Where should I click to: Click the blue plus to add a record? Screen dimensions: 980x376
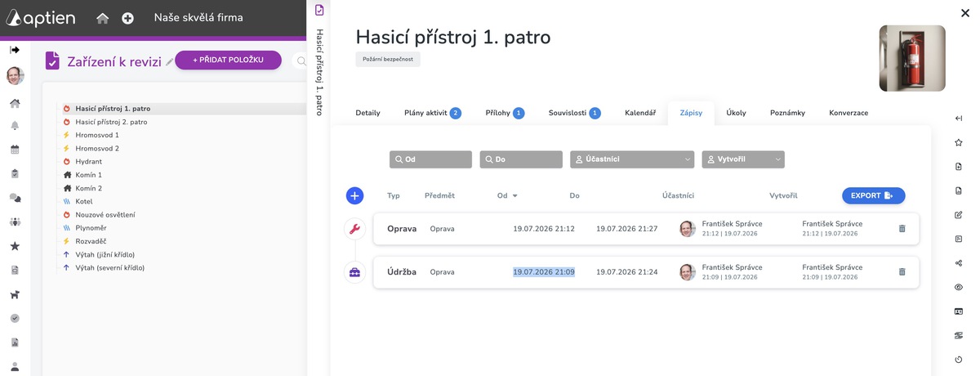click(354, 195)
